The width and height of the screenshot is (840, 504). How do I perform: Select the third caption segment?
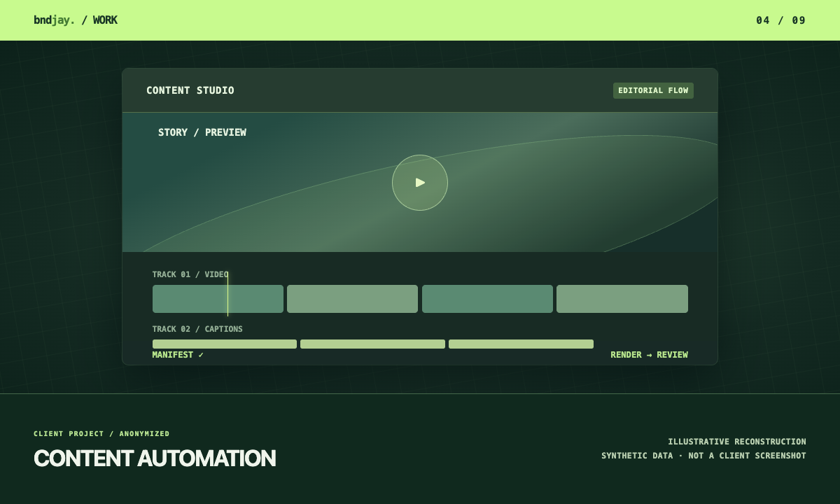521,344
